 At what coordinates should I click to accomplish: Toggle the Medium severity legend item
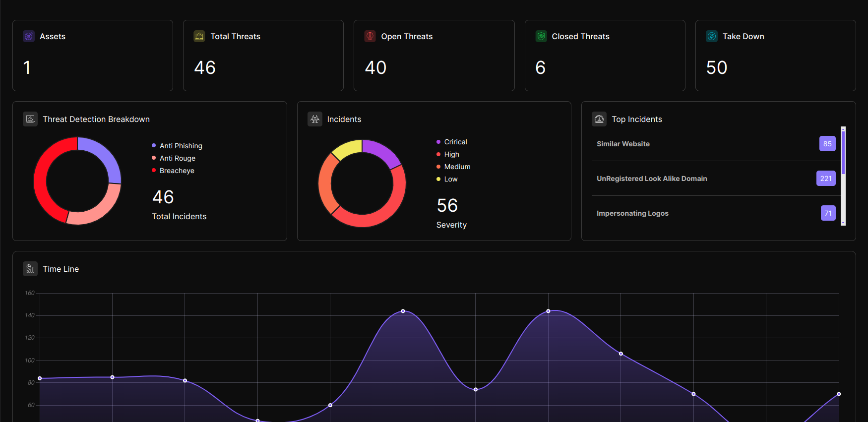(453, 167)
